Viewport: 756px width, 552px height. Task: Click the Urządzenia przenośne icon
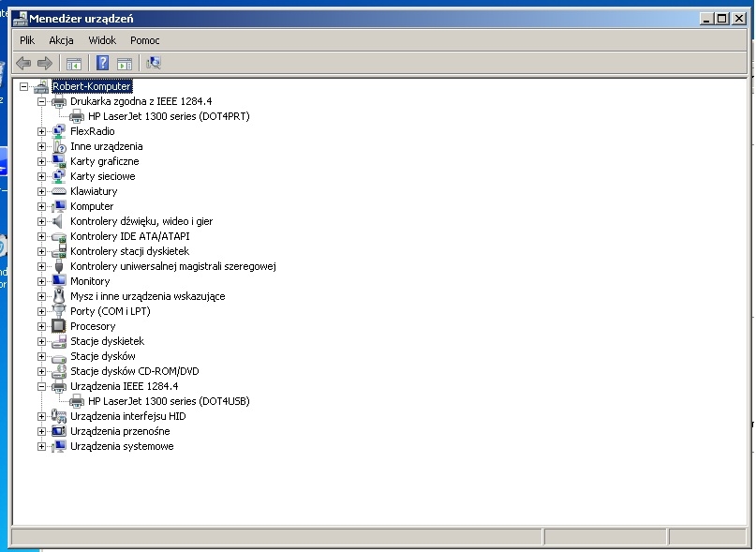59,431
